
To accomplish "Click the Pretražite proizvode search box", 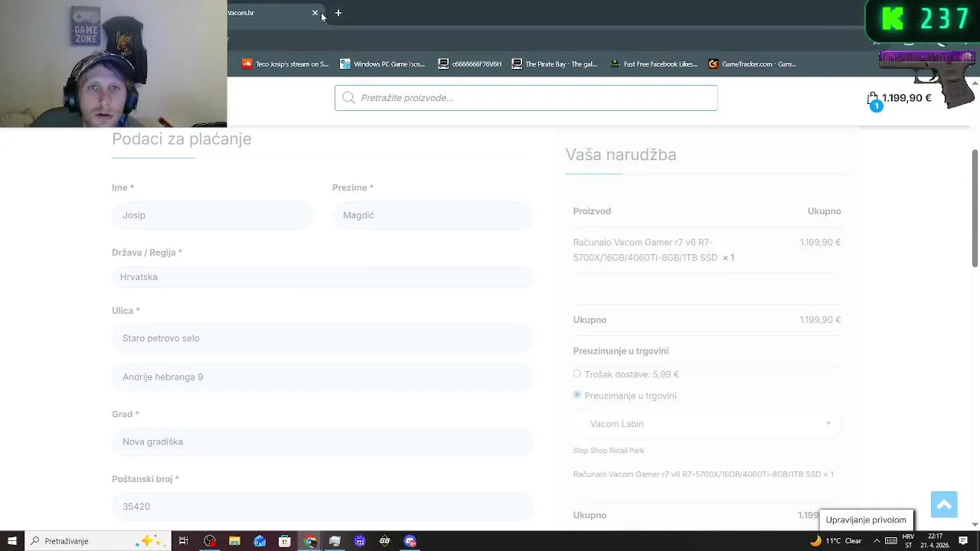I will pos(526,98).
